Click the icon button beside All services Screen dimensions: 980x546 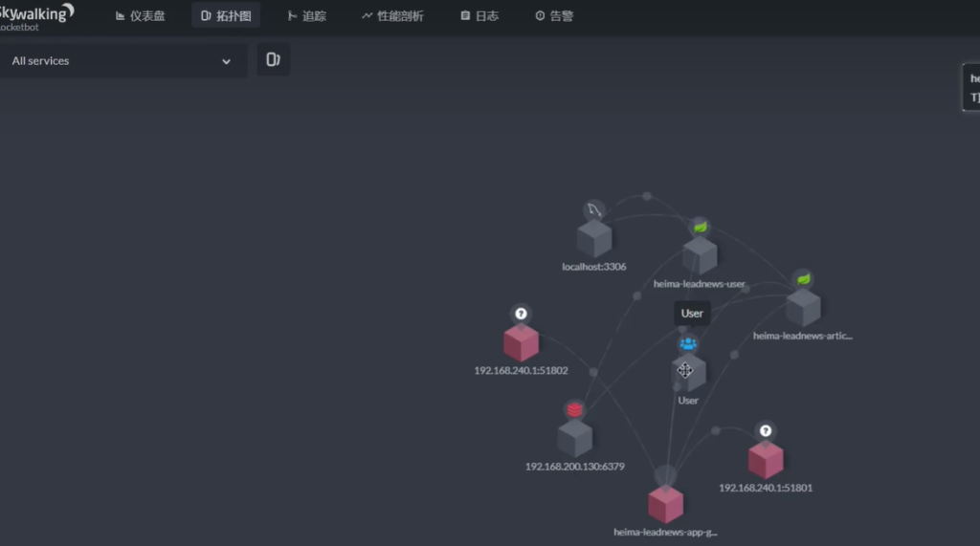[x=273, y=60]
